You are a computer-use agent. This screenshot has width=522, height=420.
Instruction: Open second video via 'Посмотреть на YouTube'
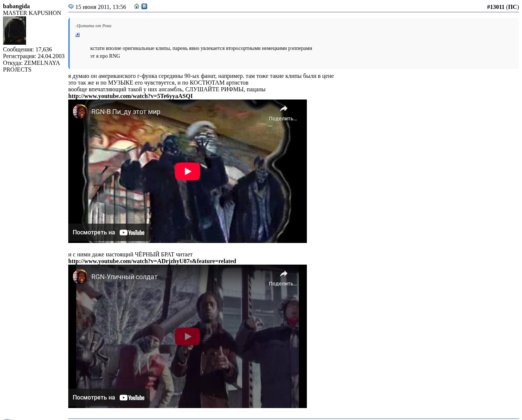pos(109,398)
